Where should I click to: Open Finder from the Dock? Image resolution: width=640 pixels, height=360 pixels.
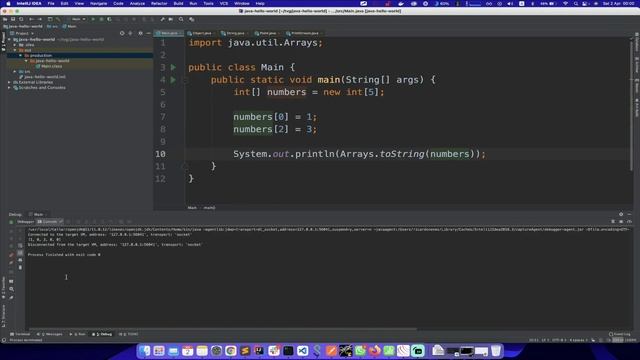144,351
